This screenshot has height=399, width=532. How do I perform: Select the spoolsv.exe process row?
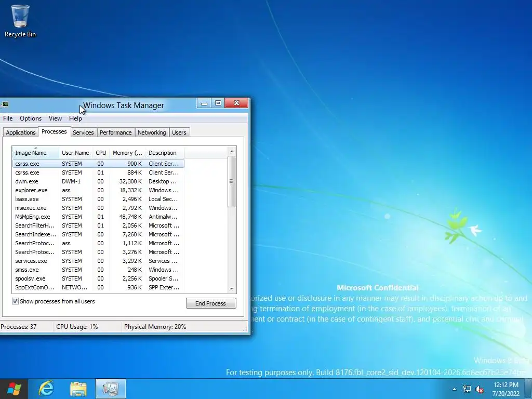pos(98,278)
